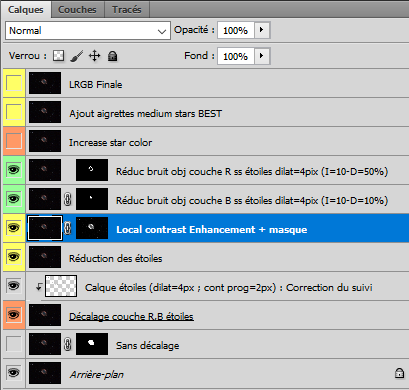Select layer name 'Increase star color'
The height and width of the screenshot is (390, 409).
pos(110,143)
